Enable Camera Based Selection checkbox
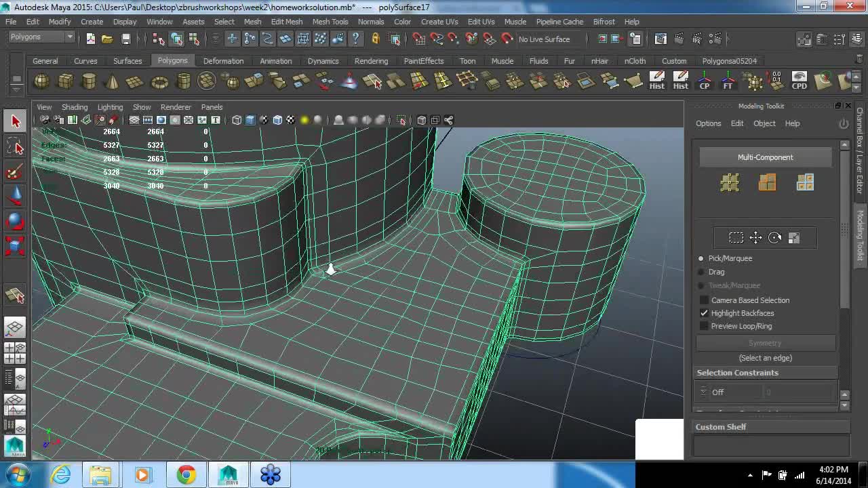Viewport: 868px width, 488px height. 704,300
